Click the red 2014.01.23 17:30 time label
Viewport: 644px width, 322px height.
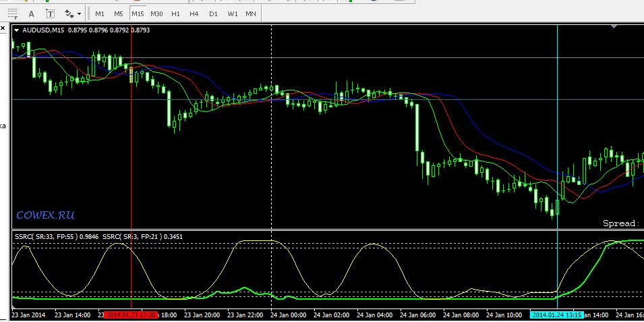pyautogui.click(x=130, y=315)
